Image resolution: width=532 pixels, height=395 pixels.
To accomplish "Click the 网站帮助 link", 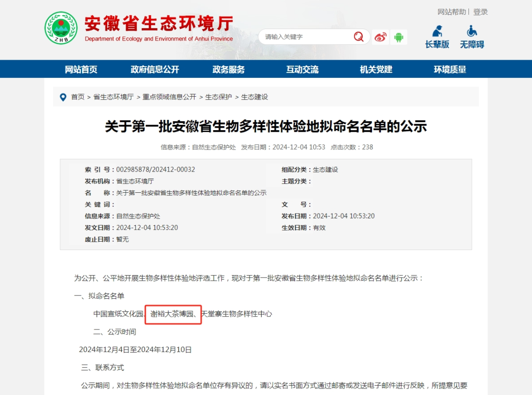I will click(452, 12).
